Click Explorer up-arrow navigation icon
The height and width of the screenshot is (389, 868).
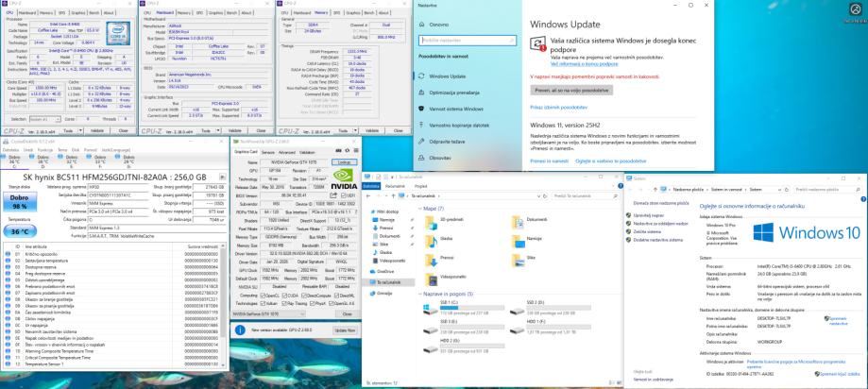pos(394,195)
